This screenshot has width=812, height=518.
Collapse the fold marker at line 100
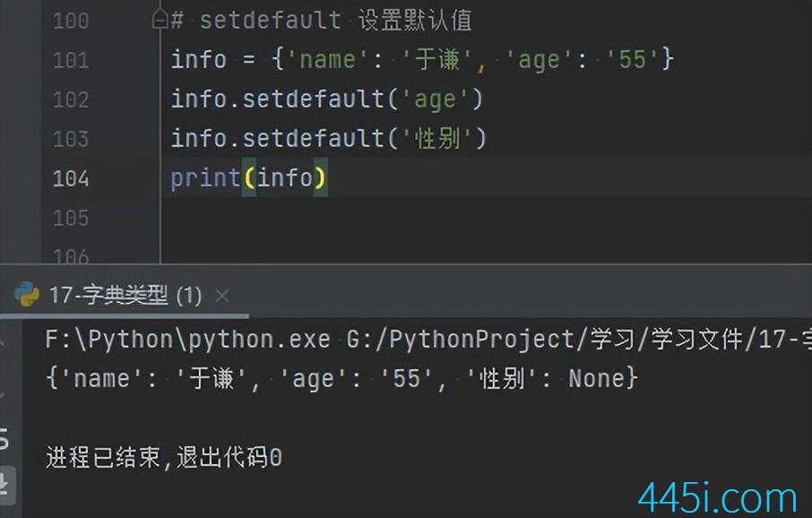pyautogui.click(x=160, y=20)
